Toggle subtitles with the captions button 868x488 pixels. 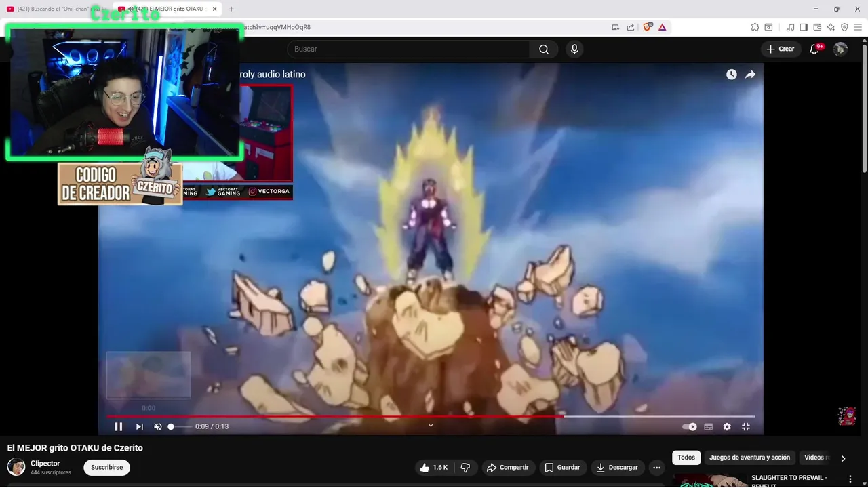(x=709, y=427)
